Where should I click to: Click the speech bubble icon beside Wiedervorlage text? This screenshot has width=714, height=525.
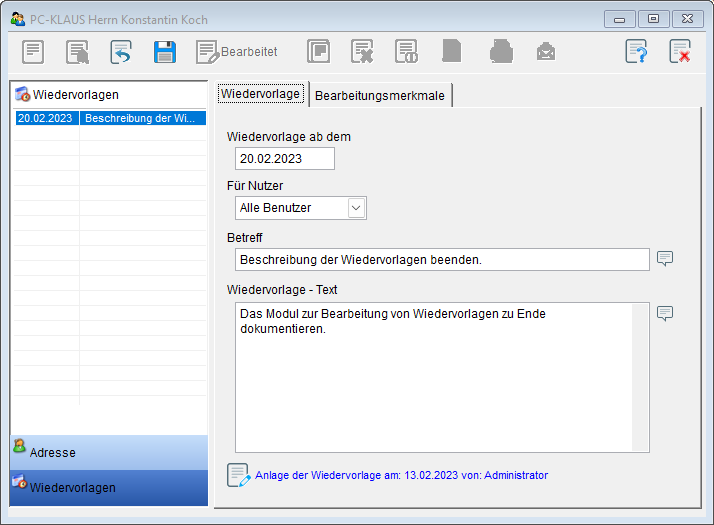coord(665,313)
